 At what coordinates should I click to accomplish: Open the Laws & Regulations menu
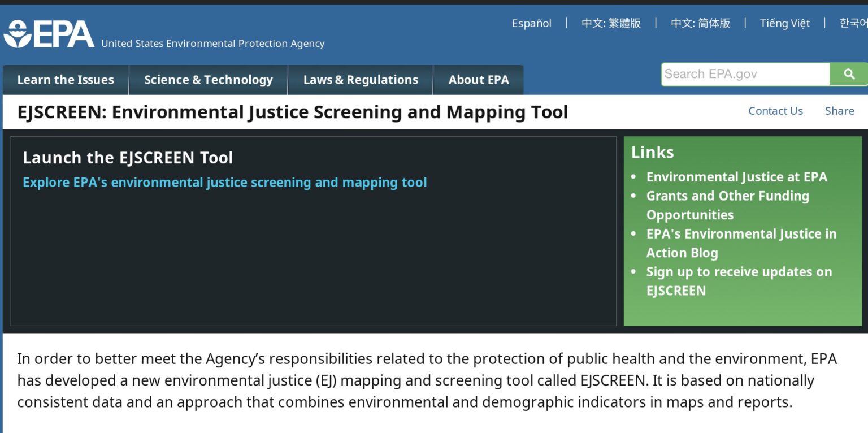pos(360,80)
